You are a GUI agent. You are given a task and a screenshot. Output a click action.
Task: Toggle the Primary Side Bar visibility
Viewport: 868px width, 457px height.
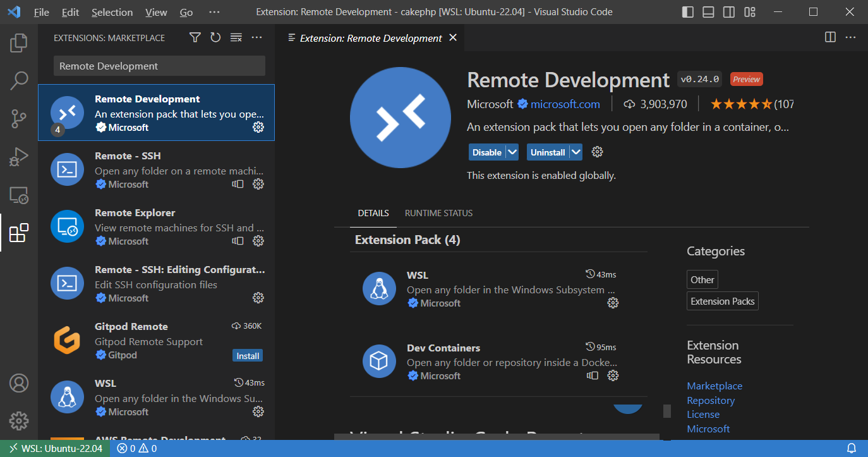click(687, 11)
